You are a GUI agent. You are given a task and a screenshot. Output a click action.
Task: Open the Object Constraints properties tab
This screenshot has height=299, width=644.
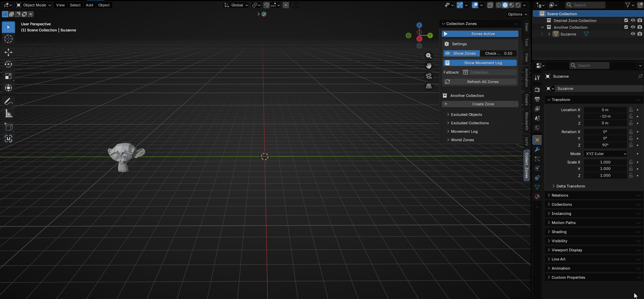pyautogui.click(x=537, y=177)
